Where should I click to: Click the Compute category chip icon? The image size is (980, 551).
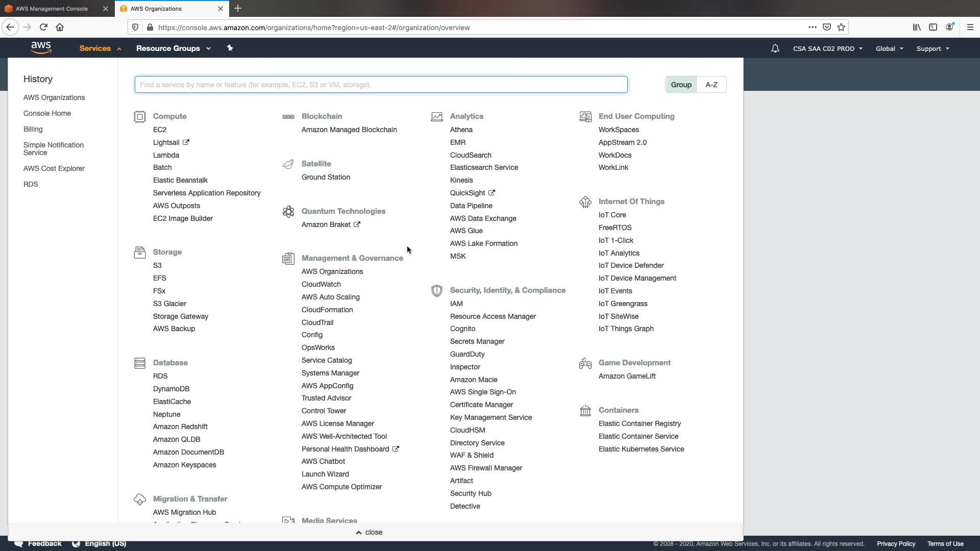[x=139, y=117]
